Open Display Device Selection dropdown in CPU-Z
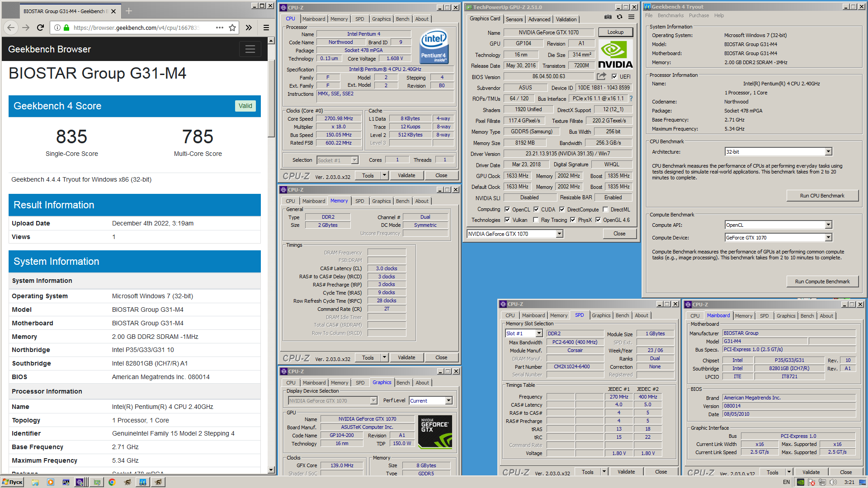The height and width of the screenshot is (488, 868). [x=373, y=400]
